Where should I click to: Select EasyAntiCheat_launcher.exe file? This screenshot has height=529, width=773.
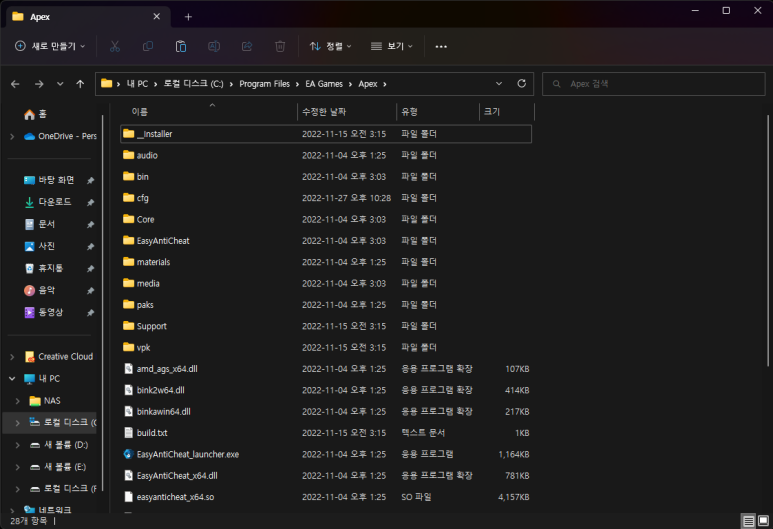[188, 455]
